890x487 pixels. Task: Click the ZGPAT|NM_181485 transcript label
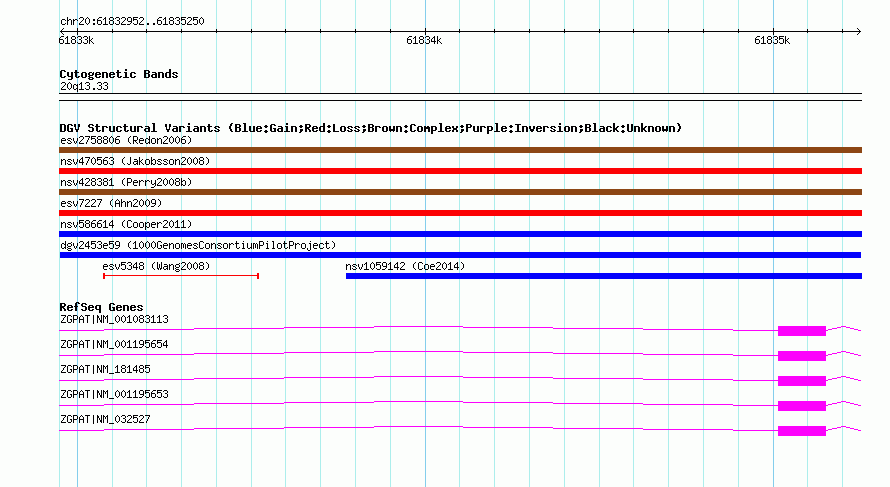105,370
